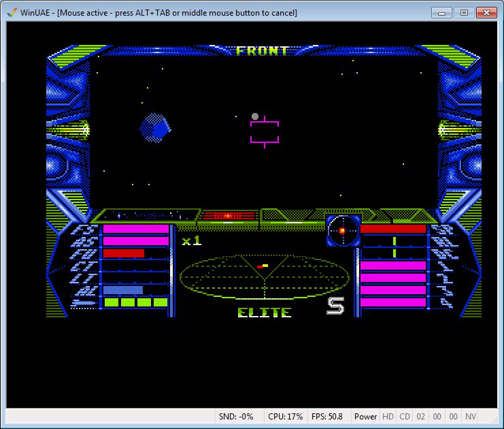Click the WinUAE window title text

click(x=158, y=12)
